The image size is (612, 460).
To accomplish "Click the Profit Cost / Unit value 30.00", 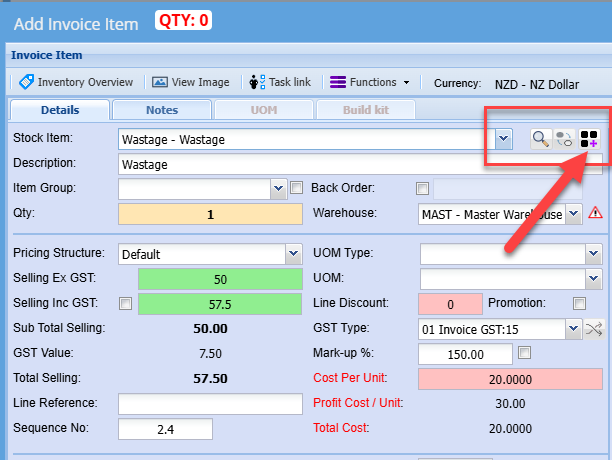I will pos(510,403).
